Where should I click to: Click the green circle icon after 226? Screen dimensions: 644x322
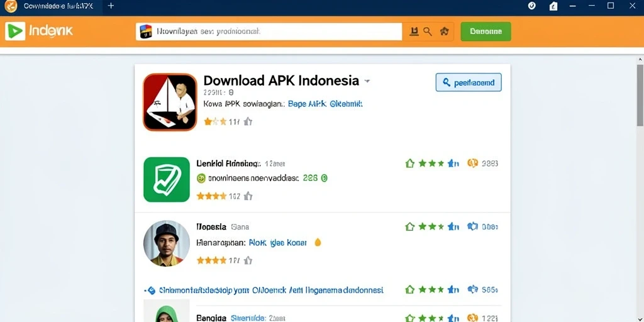pyautogui.click(x=324, y=178)
